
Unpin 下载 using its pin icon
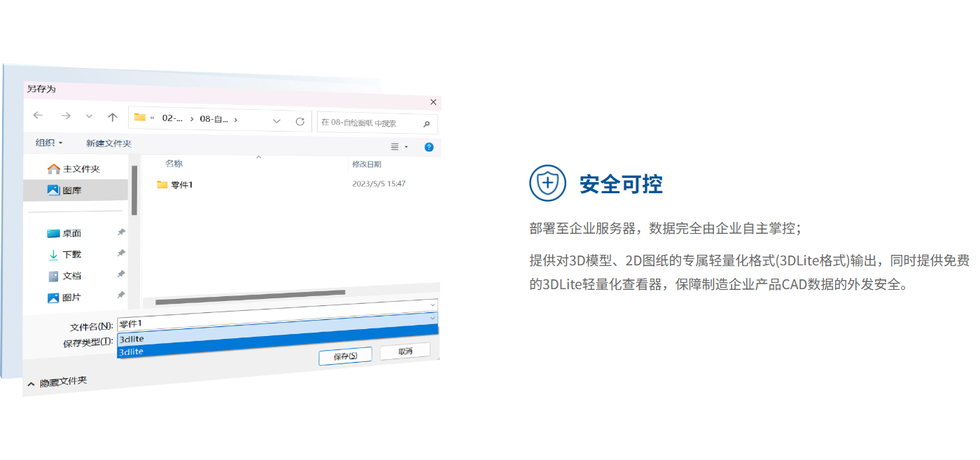click(x=121, y=253)
